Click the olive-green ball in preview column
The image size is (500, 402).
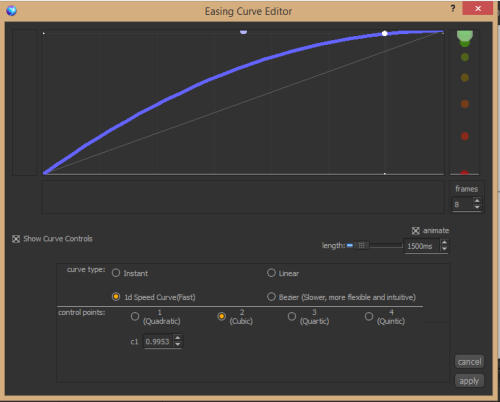tap(465, 57)
